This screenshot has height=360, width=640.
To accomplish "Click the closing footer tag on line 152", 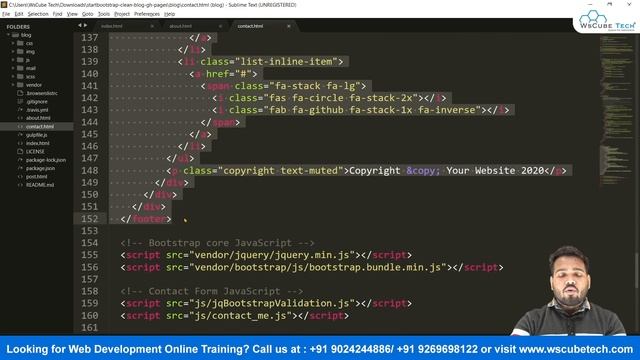I will pos(146,219).
